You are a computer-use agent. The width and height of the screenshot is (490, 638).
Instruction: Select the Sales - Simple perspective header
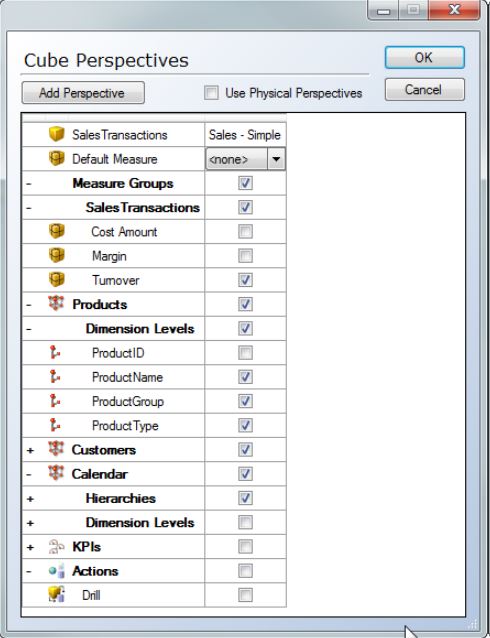click(245, 135)
